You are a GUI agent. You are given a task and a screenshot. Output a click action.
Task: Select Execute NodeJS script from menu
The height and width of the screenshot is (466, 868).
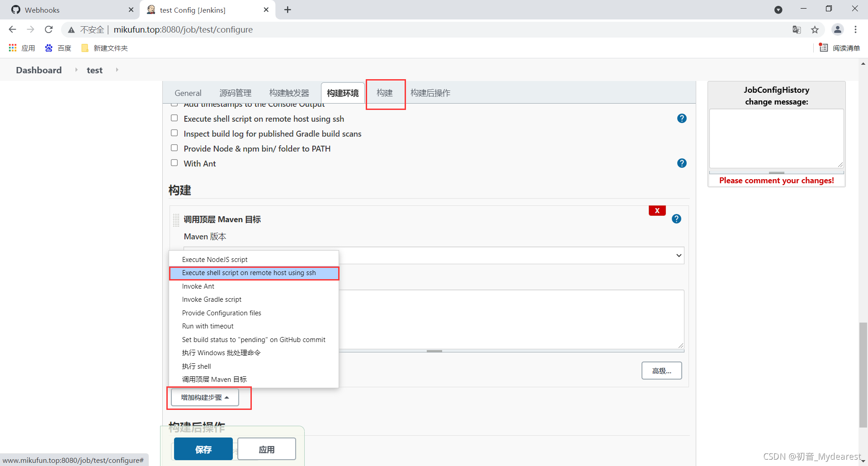click(254, 260)
